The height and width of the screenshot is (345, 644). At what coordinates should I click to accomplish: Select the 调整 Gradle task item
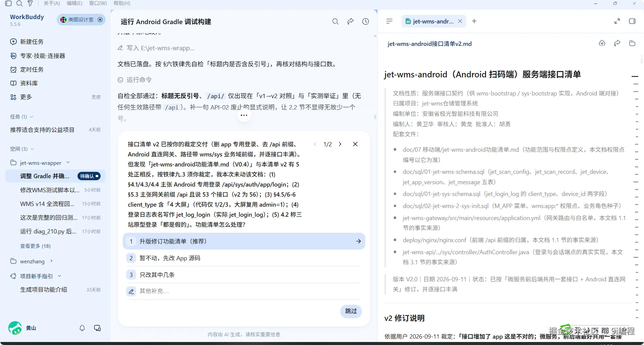pyautogui.click(x=55, y=176)
